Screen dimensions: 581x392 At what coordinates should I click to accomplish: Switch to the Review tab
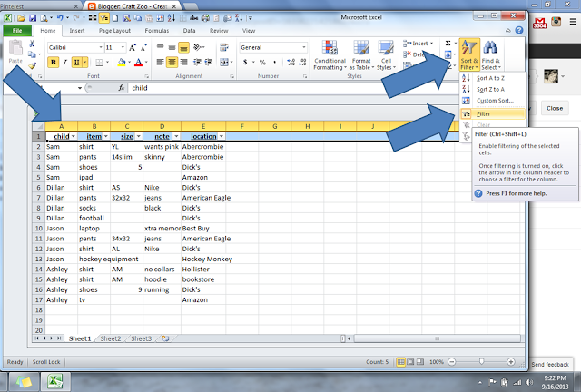point(219,30)
